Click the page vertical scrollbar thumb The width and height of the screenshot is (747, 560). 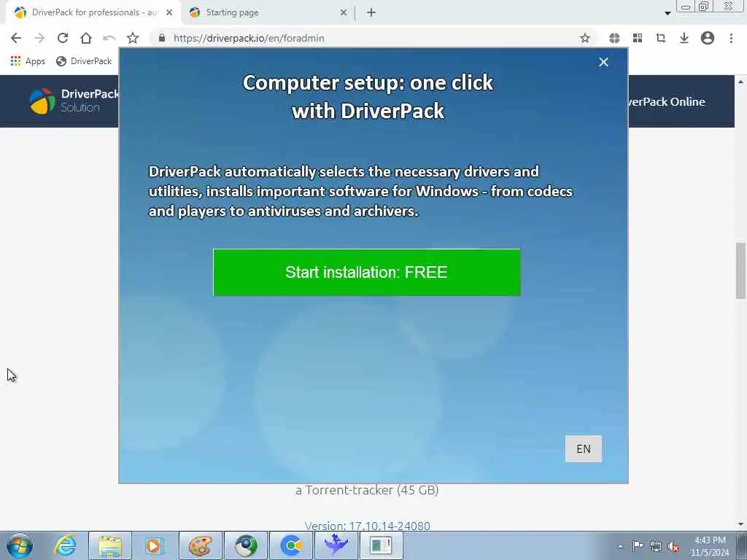[740, 271]
